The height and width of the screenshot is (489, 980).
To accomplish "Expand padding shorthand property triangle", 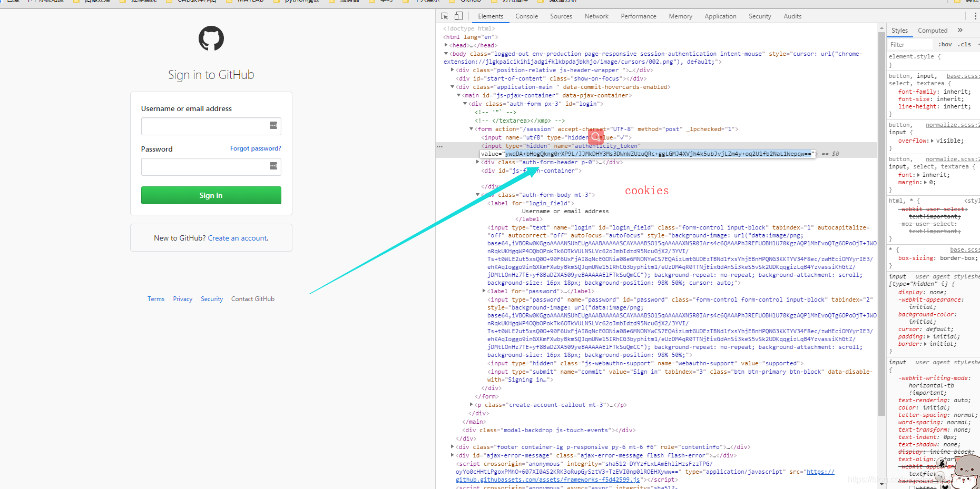I will tap(929, 337).
